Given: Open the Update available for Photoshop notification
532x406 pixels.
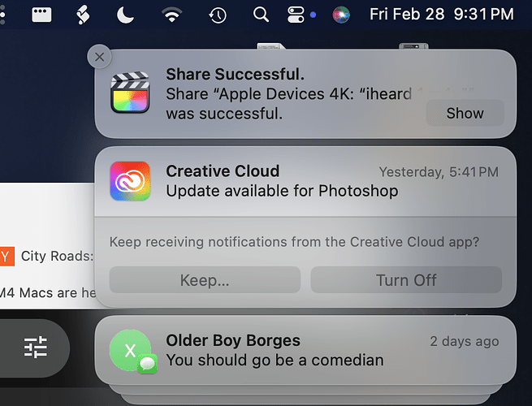Looking at the screenshot, I should click(x=305, y=181).
